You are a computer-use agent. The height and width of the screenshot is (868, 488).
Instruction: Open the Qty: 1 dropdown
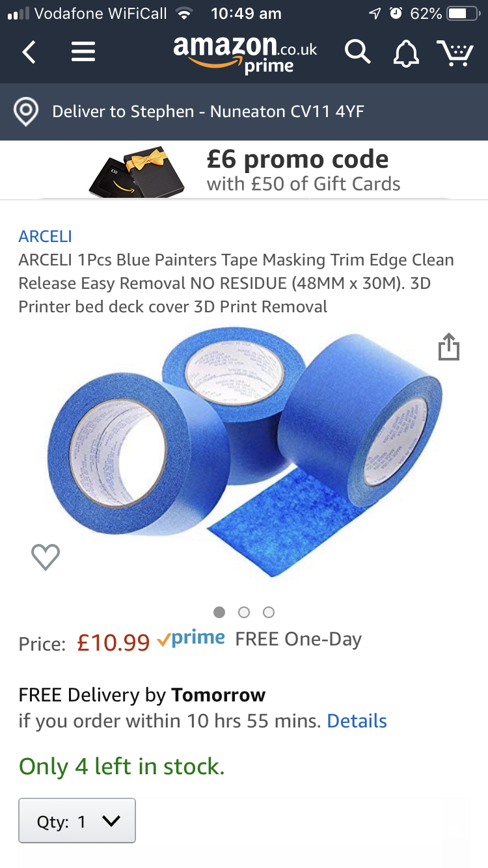[x=77, y=821]
